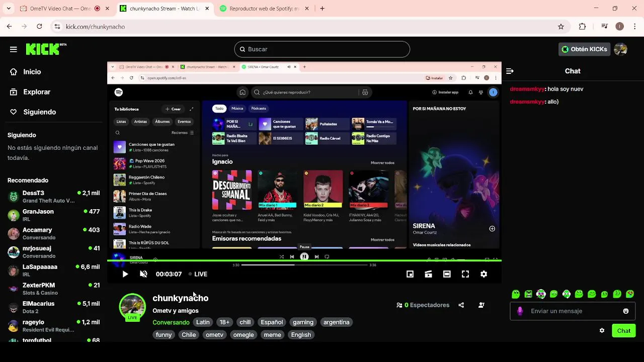Open the Chrome profile avatar
The image size is (644, 362).
[x=620, y=27]
